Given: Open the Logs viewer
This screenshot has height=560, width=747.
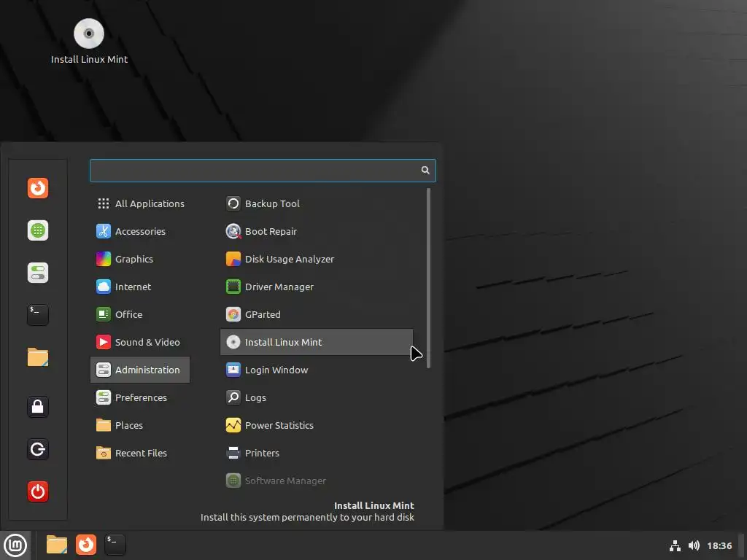Looking at the screenshot, I should pyautogui.click(x=317, y=397).
